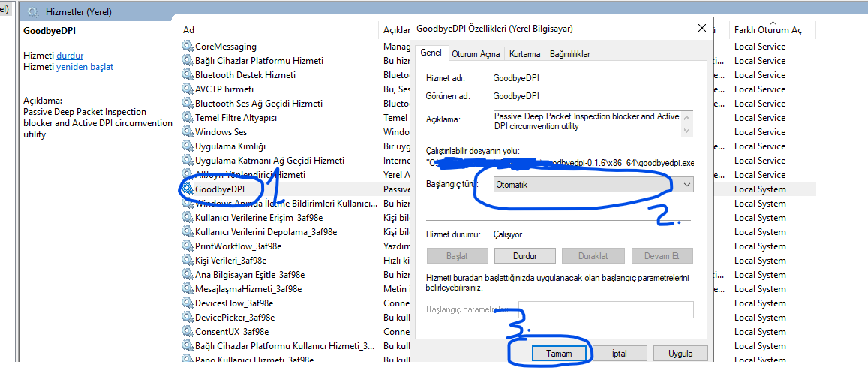Click gear icon of Bluetooth Destek Hizmeti
The width and height of the screenshot is (868, 368).
(x=188, y=75)
